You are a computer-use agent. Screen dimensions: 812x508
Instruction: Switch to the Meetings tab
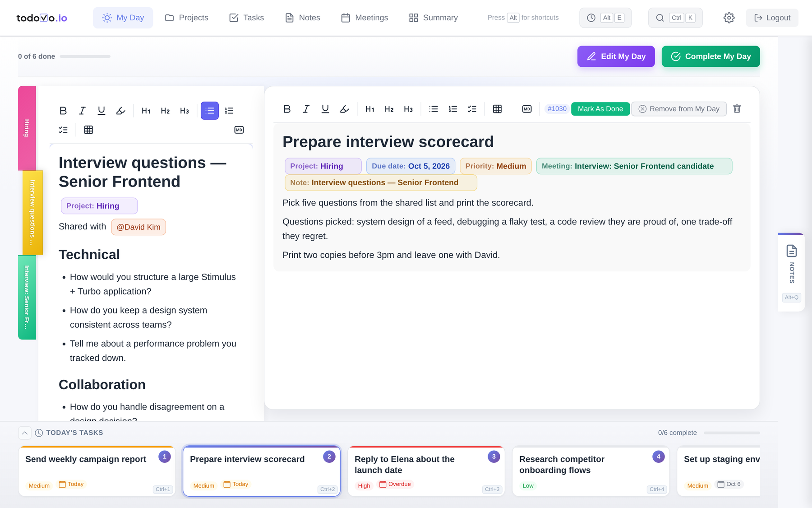pos(364,18)
